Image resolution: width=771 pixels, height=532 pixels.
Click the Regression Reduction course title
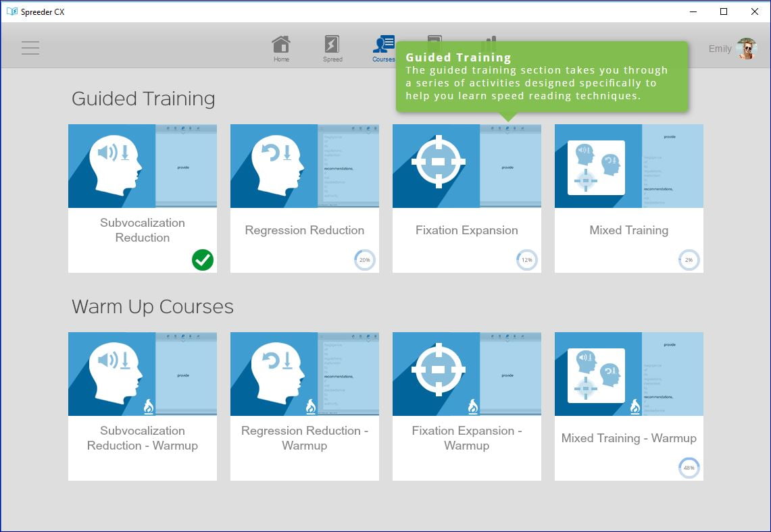click(x=304, y=230)
